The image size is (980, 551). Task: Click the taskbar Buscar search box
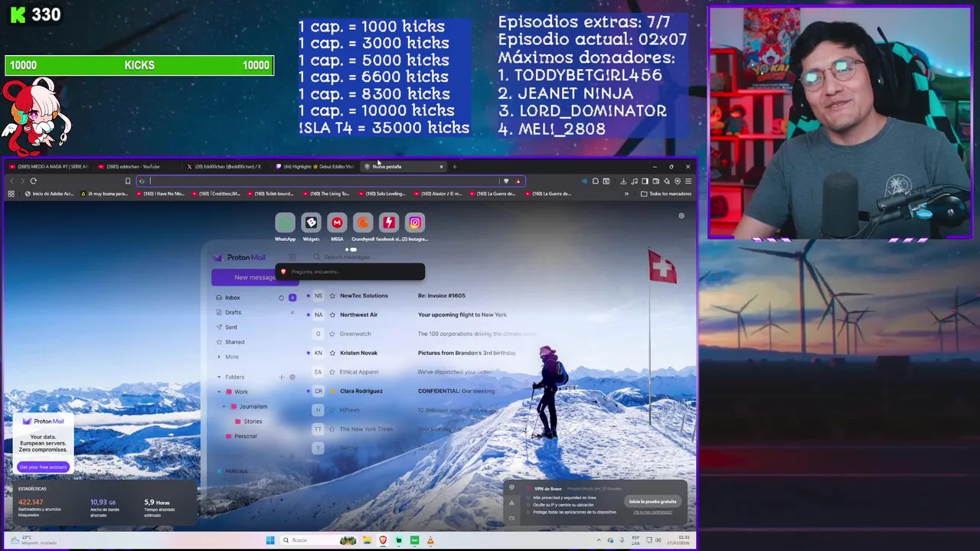[318, 540]
